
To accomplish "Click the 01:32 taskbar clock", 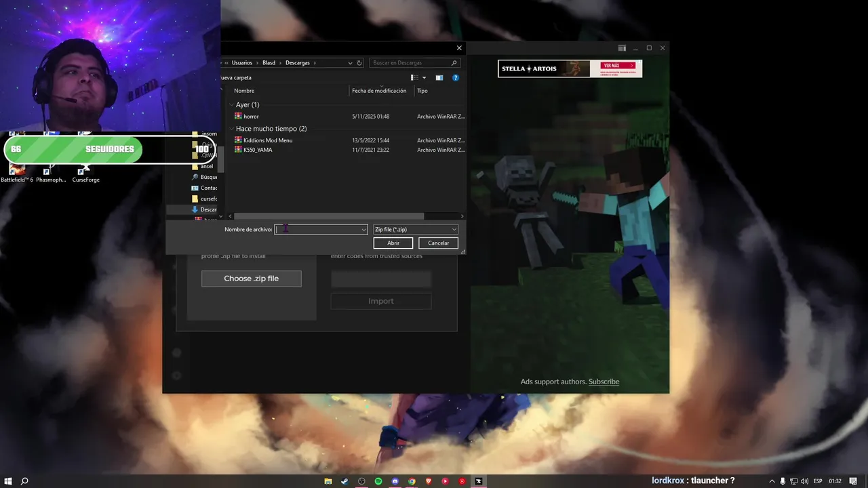I will coord(835,481).
